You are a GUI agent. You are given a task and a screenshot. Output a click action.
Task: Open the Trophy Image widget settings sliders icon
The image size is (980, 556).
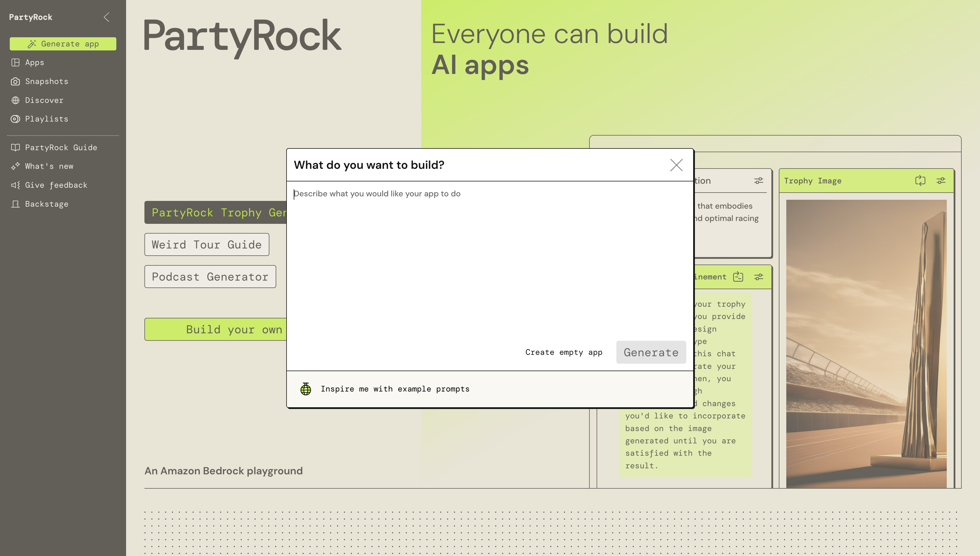tap(941, 181)
